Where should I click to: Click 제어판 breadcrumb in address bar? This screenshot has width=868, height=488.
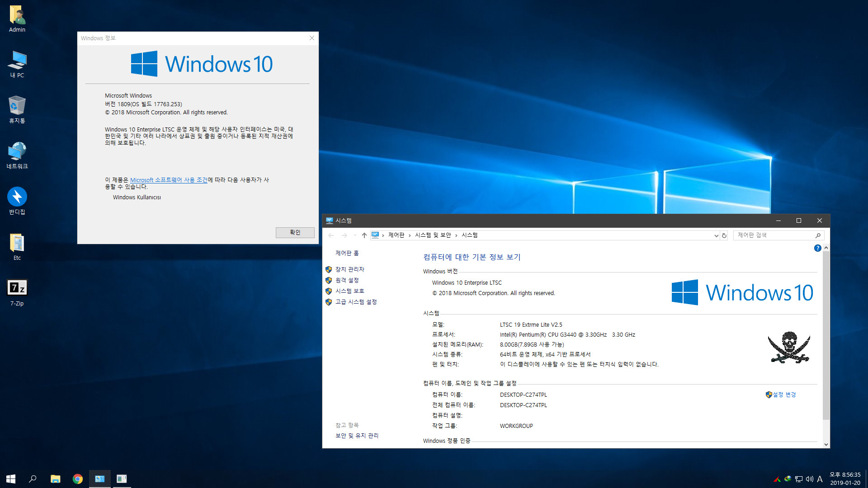(396, 235)
